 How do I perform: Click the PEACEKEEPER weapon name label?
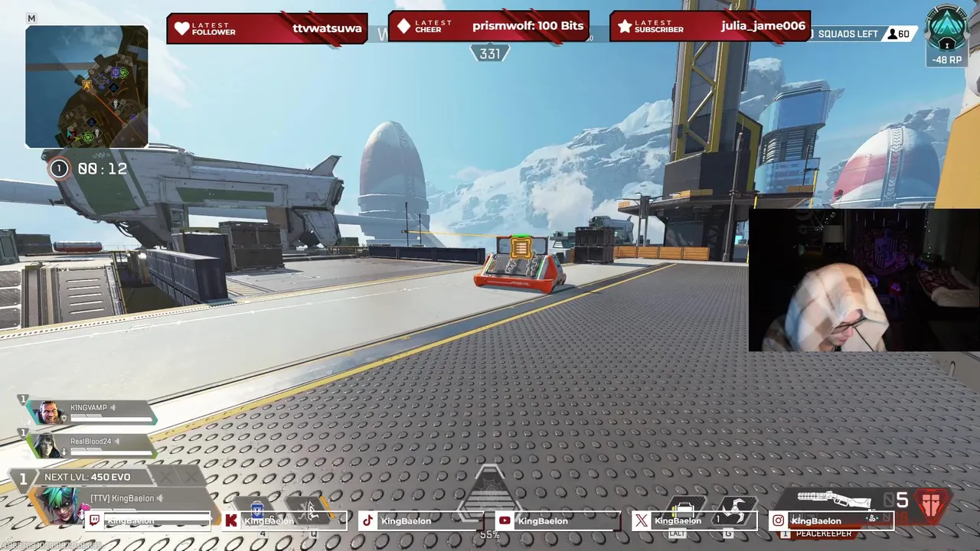(x=823, y=533)
